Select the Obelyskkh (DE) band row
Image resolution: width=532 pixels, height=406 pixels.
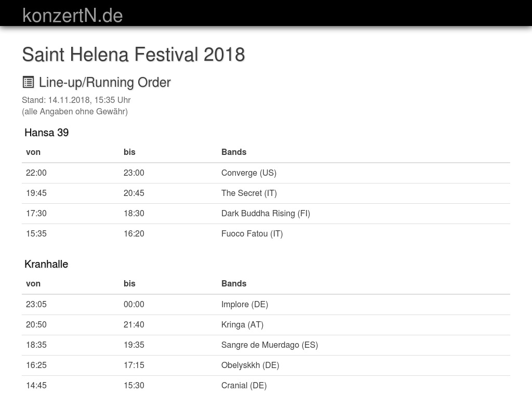click(250, 365)
